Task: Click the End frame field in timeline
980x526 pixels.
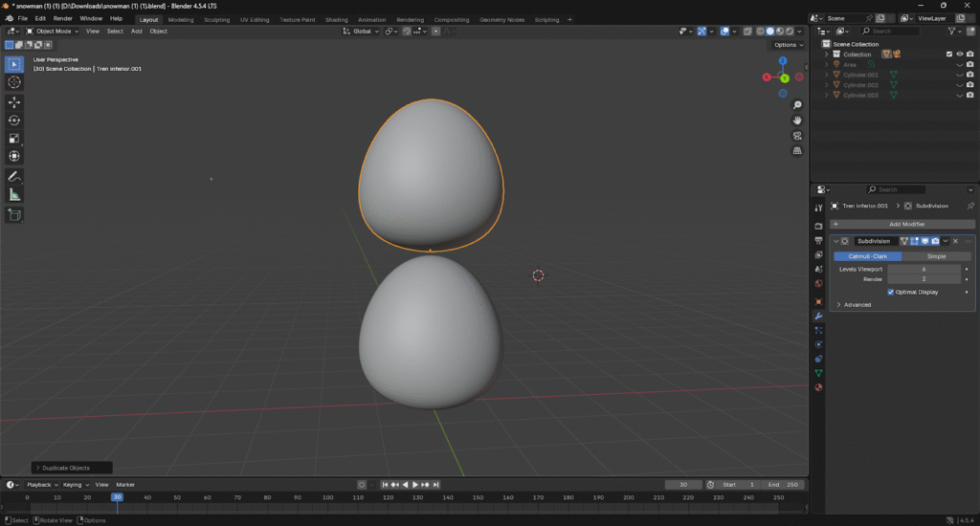Action: [x=785, y=485]
